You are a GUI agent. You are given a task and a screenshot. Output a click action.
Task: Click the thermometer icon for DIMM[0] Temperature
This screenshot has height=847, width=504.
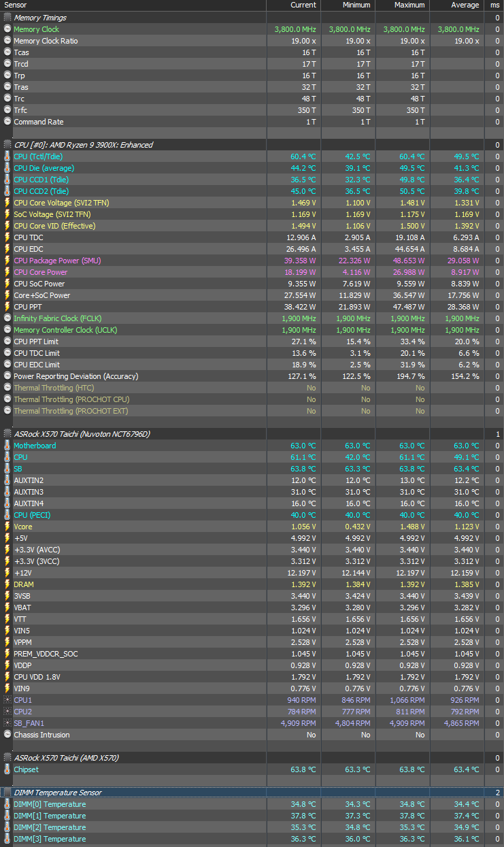(7, 804)
